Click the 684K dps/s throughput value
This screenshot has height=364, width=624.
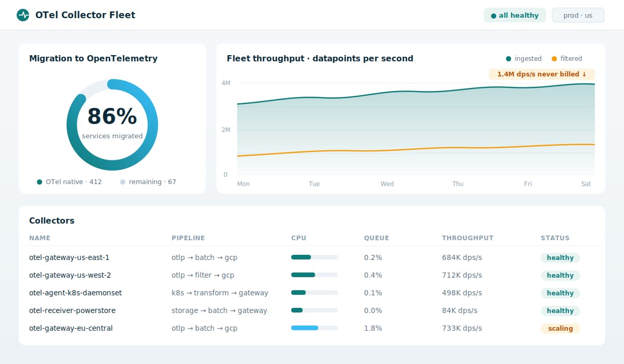pos(462,257)
